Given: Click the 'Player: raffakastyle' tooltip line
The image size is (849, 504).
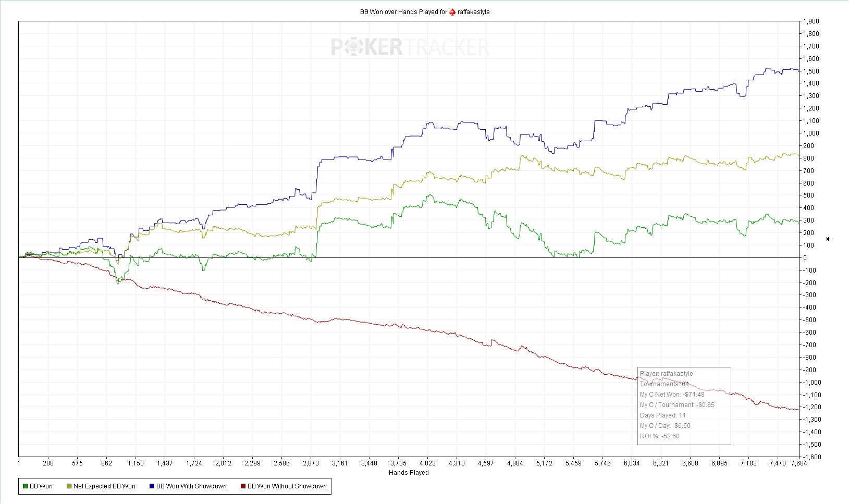Looking at the screenshot, I should pyautogui.click(x=667, y=374).
